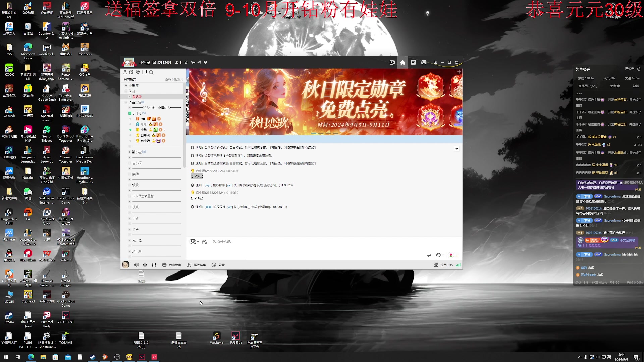Open the KOOK desktop shortcut
644x362 pixels.
coord(9,70)
